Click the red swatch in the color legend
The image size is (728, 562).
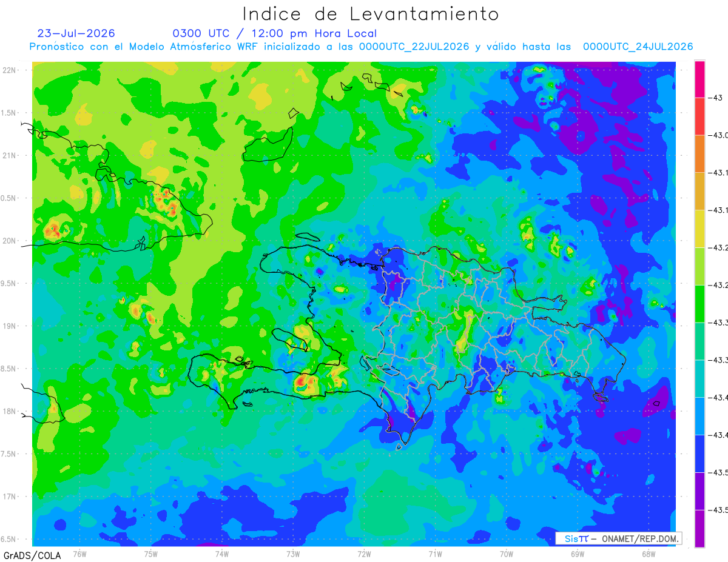coord(699,116)
